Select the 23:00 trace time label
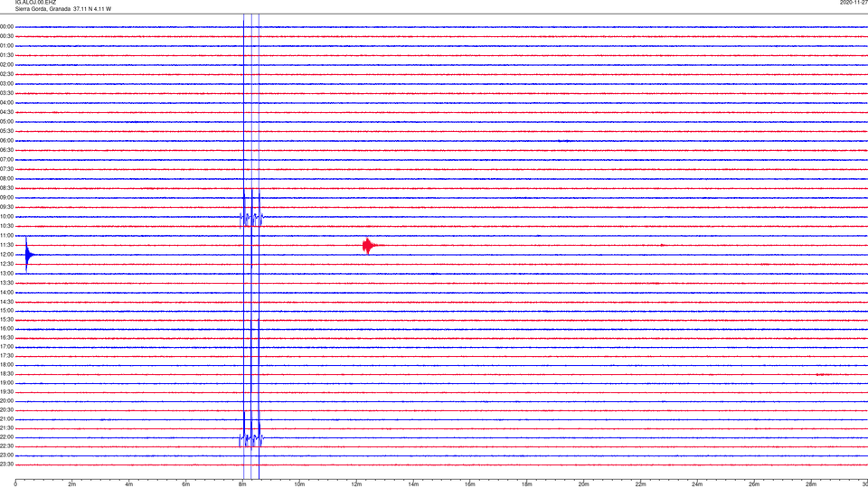Image resolution: width=868 pixels, height=488 pixels. pyautogui.click(x=6, y=455)
